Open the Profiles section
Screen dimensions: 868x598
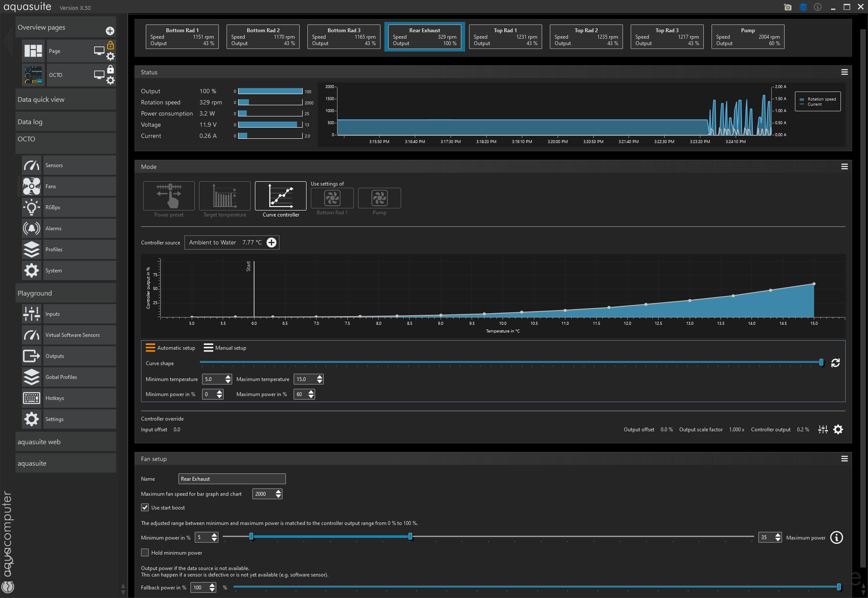tap(69, 250)
